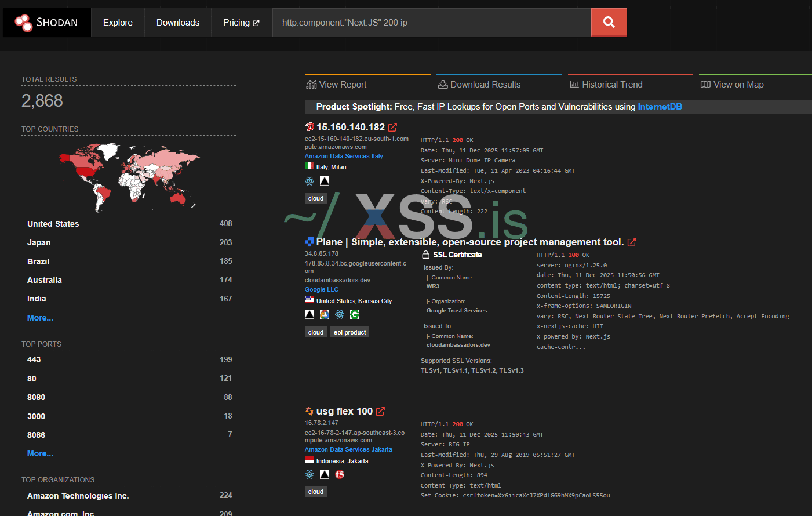Open the 15.160.140.182 result title

pos(351,127)
